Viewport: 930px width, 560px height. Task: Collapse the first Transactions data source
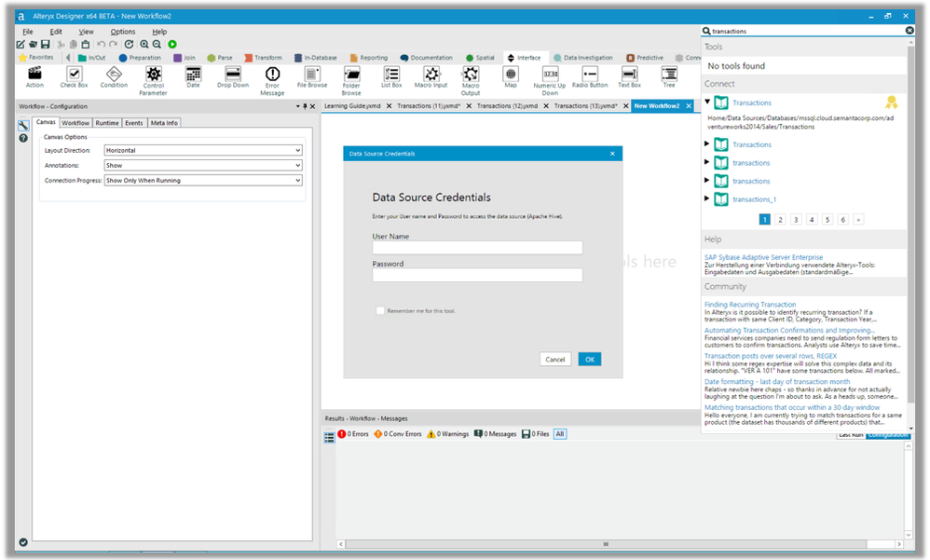707,102
